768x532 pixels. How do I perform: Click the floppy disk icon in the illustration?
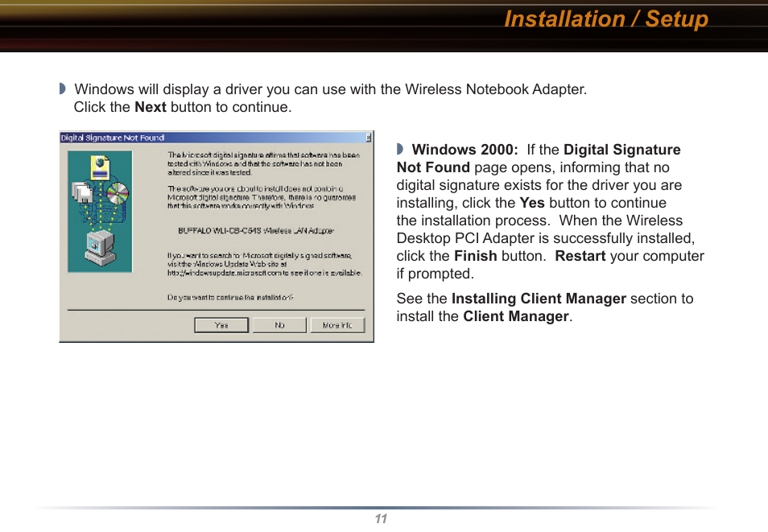tap(82, 192)
